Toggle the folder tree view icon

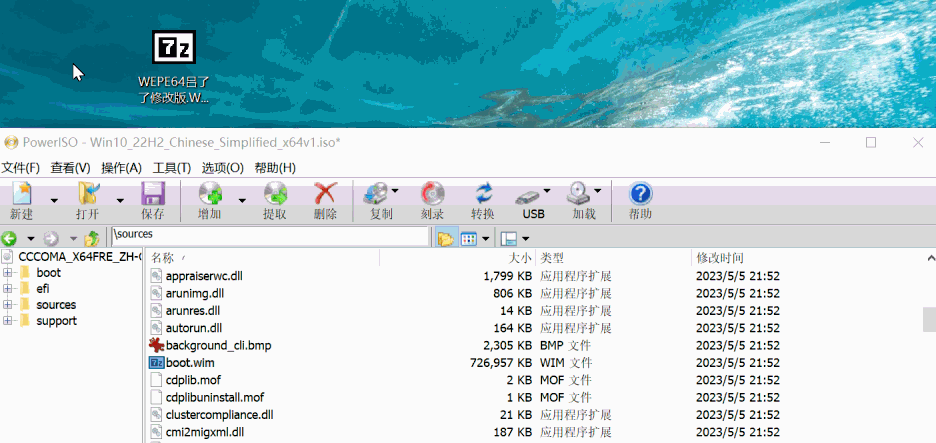click(446, 239)
